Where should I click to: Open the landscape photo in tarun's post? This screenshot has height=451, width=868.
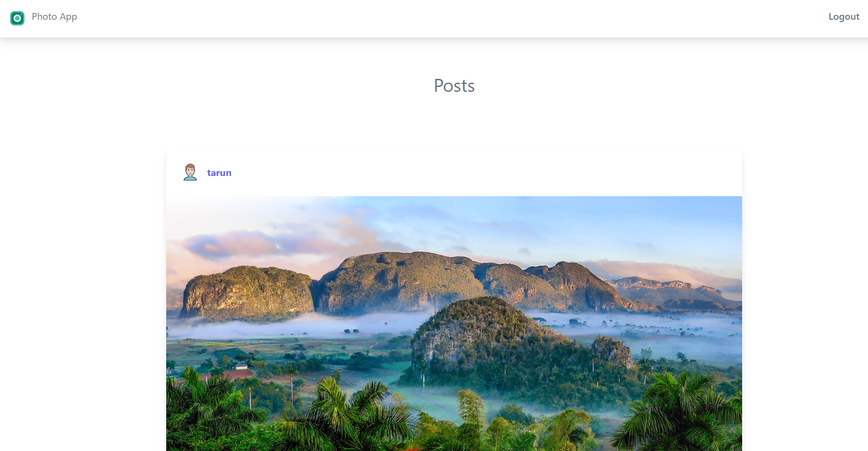pyautogui.click(x=454, y=324)
